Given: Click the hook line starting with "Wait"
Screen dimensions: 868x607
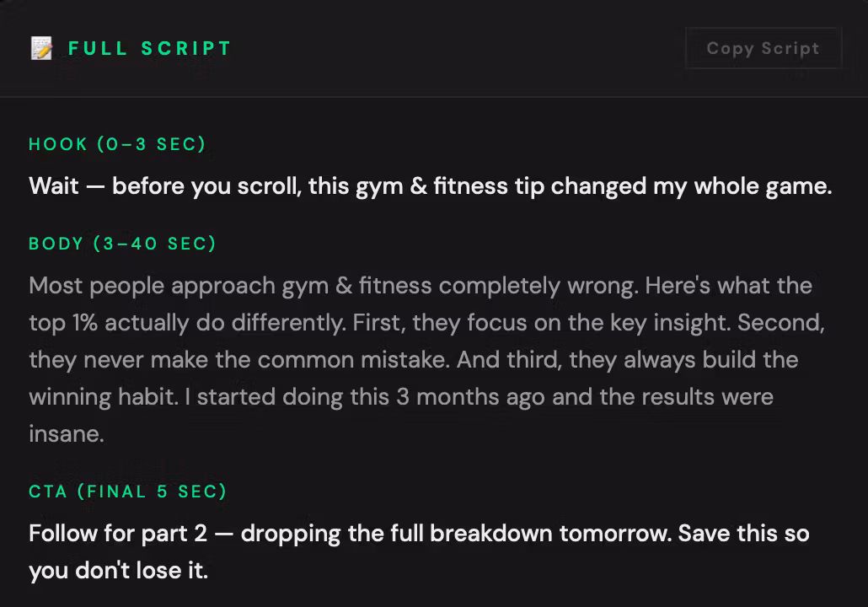Looking at the screenshot, I should pyautogui.click(x=430, y=186).
